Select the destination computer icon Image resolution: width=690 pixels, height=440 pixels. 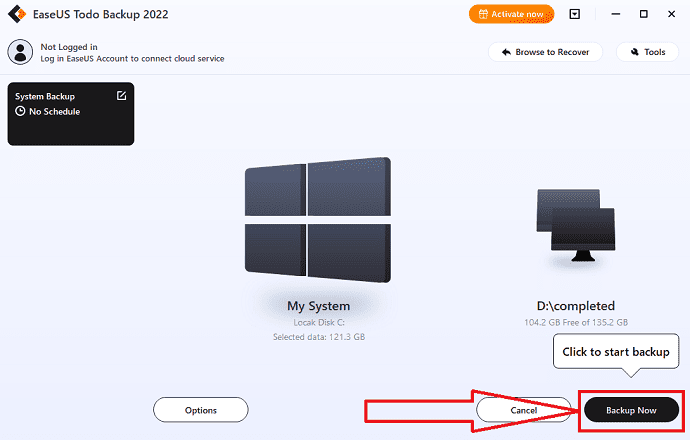click(576, 225)
